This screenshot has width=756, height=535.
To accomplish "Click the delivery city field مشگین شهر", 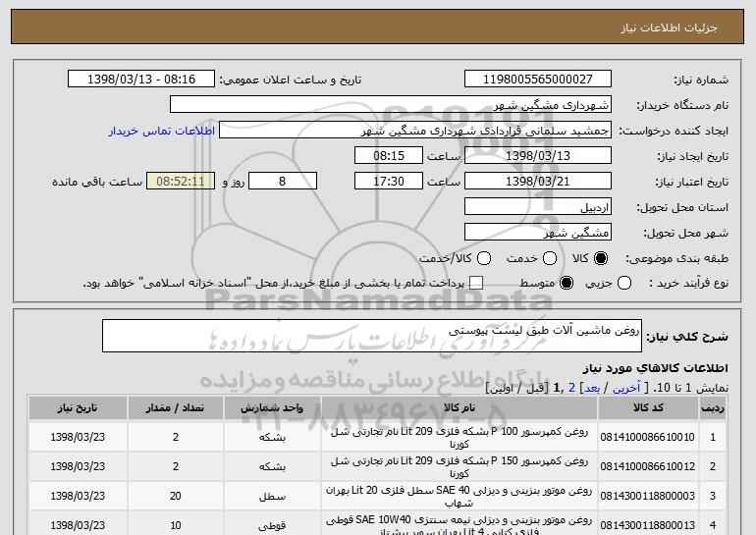I will coord(538,233).
